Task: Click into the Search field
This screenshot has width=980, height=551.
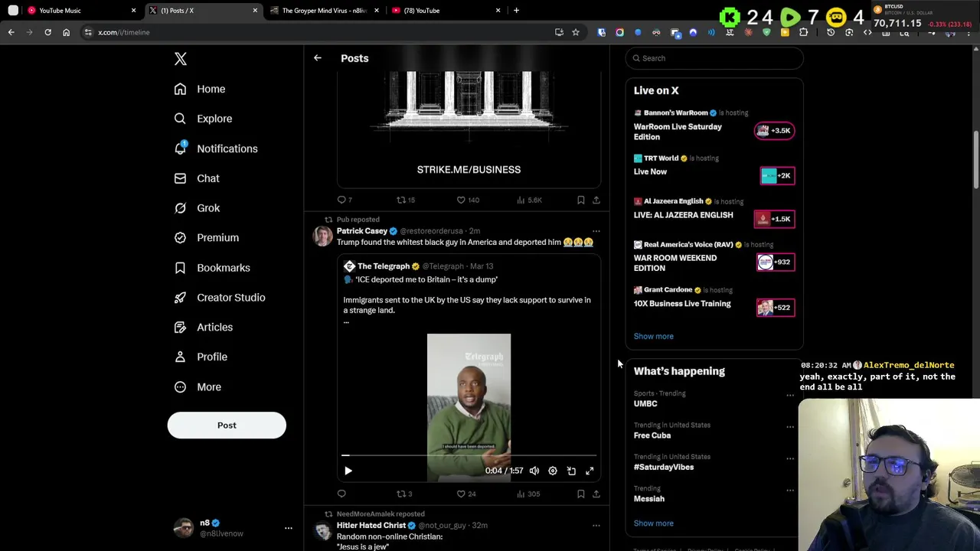Action: click(714, 58)
